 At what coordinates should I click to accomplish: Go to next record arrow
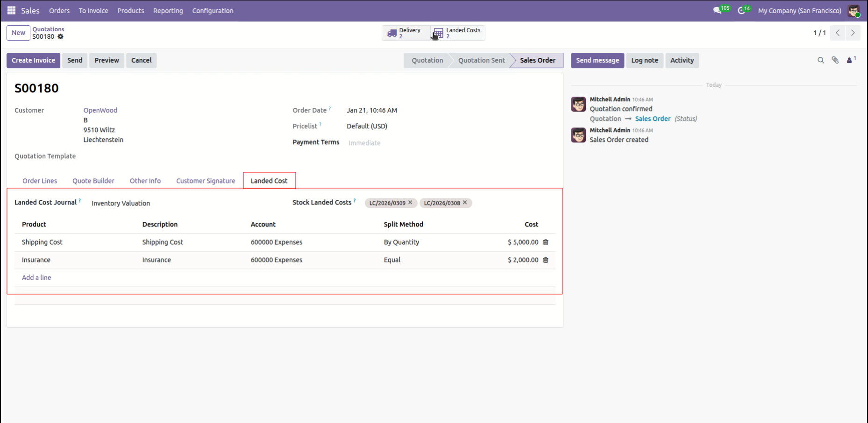click(x=853, y=33)
